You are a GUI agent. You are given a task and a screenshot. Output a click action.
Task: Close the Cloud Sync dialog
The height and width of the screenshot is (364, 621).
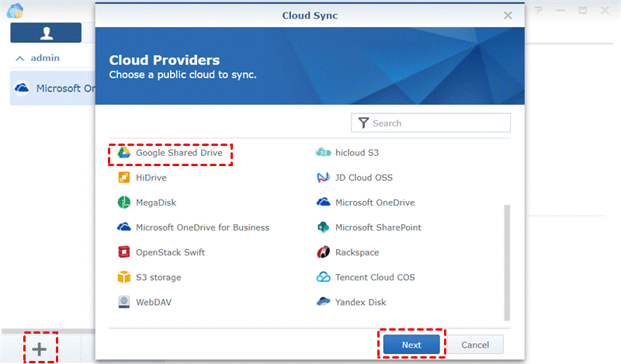point(508,16)
